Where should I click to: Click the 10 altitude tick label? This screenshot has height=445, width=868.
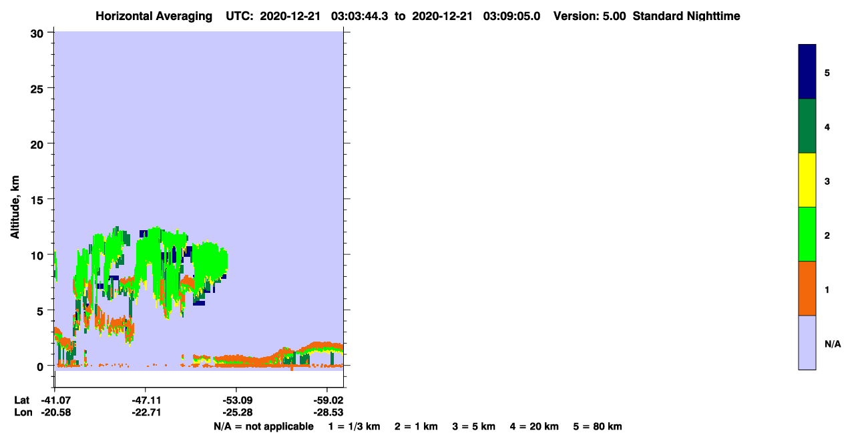click(39, 255)
